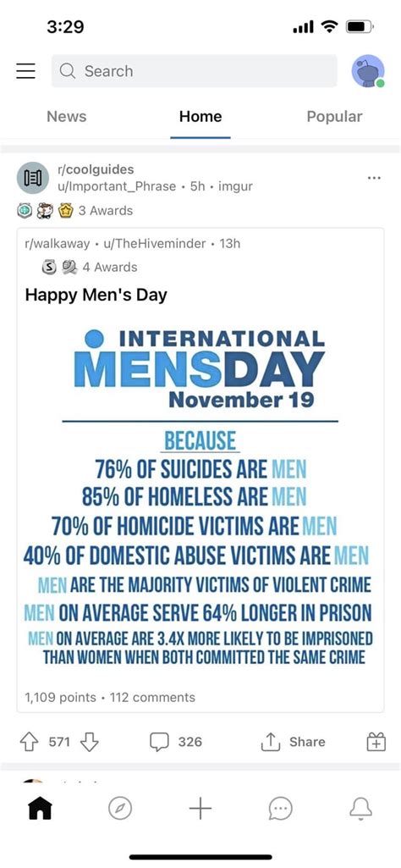Open the Discover compass icon
The width and height of the screenshot is (401, 868).
pos(120,810)
